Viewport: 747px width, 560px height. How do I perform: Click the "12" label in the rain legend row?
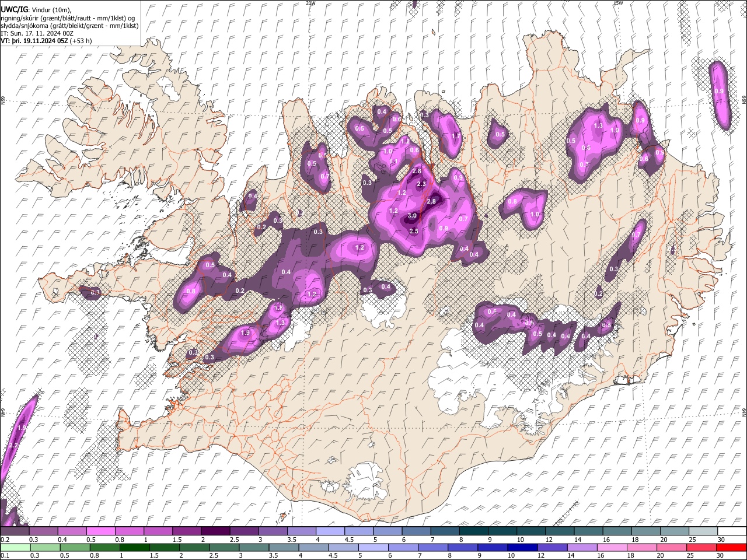click(x=540, y=555)
